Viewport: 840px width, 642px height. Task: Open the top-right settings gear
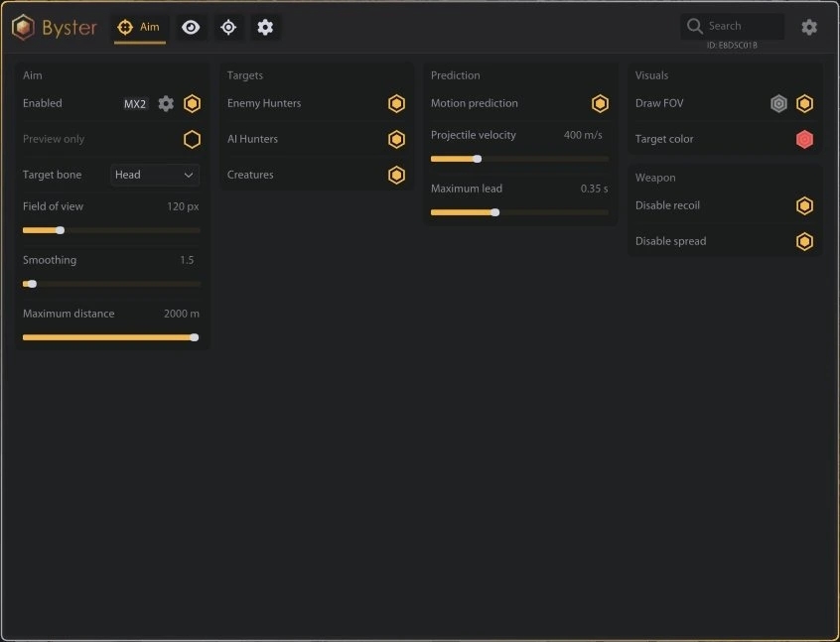[809, 27]
